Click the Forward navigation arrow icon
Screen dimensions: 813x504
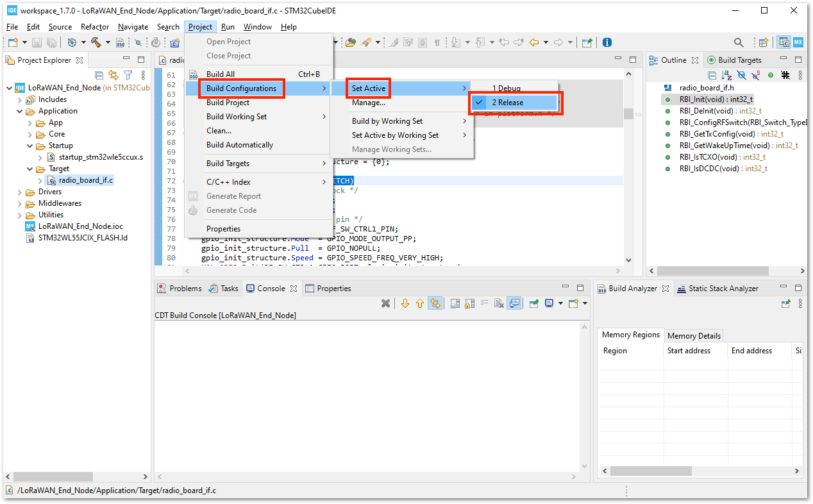[558, 42]
